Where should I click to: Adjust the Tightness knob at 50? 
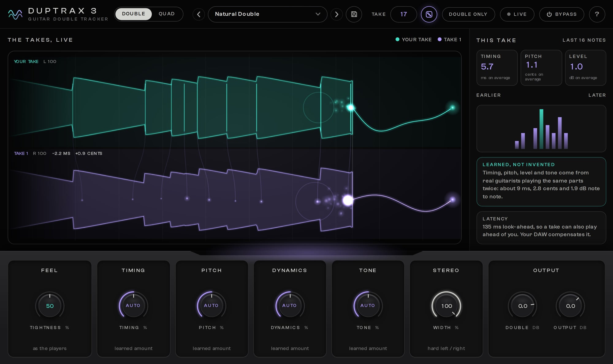click(50, 306)
